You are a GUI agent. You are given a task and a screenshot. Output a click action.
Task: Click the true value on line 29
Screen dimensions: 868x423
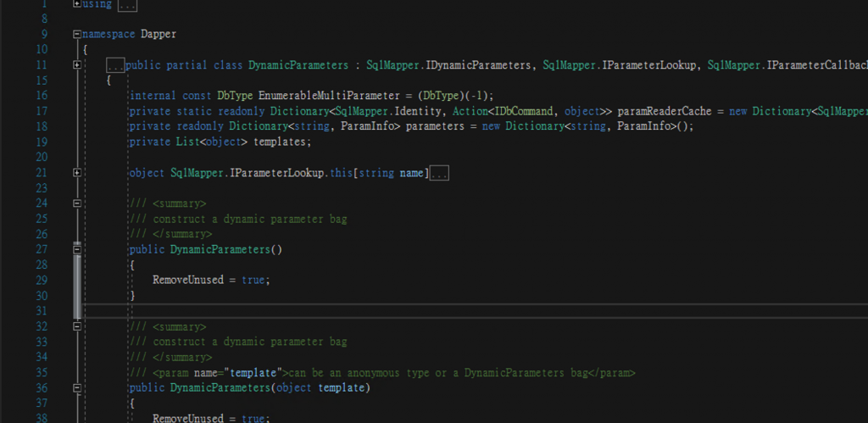click(x=253, y=280)
